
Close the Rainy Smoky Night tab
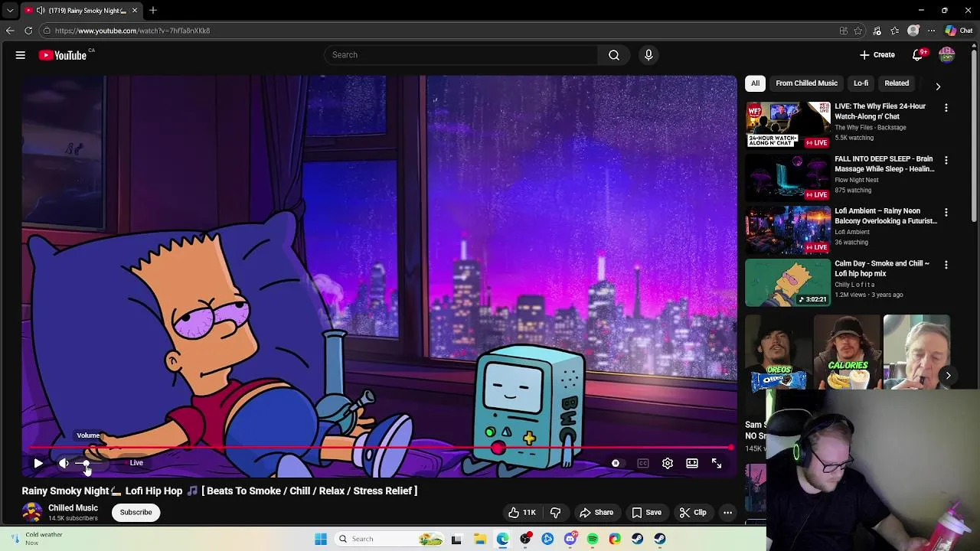coord(135,10)
